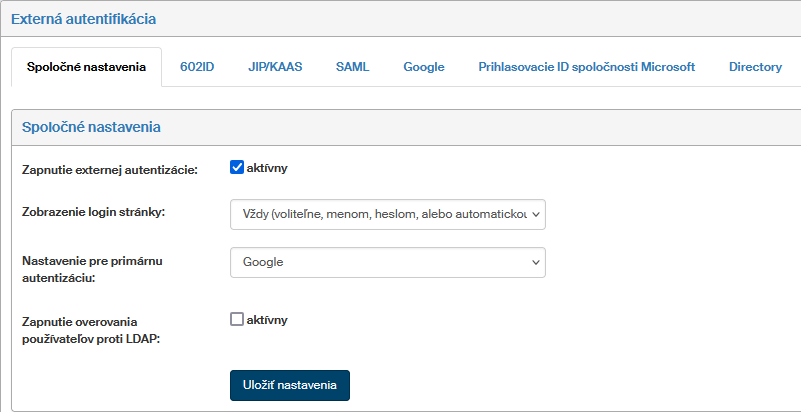Open primary authentication dropdown showing Google
The height and width of the screenshot is (412, 801).
pos(387,262)
